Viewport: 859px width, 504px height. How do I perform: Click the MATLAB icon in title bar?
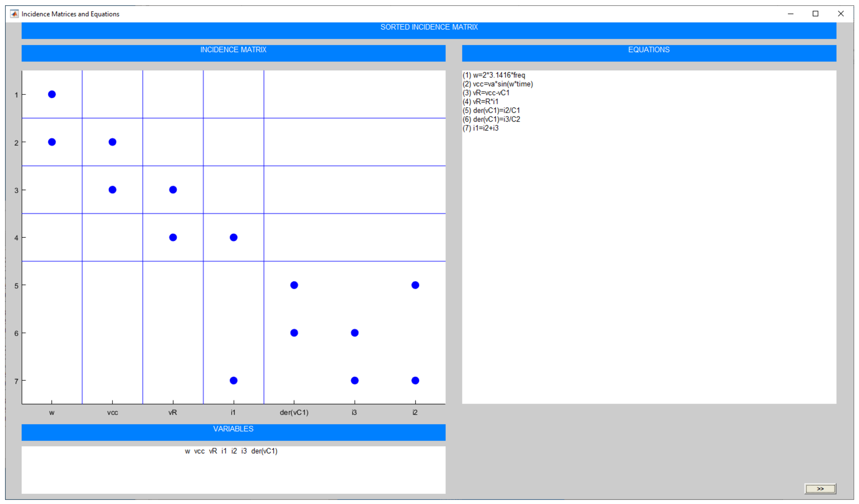point(14,14)
